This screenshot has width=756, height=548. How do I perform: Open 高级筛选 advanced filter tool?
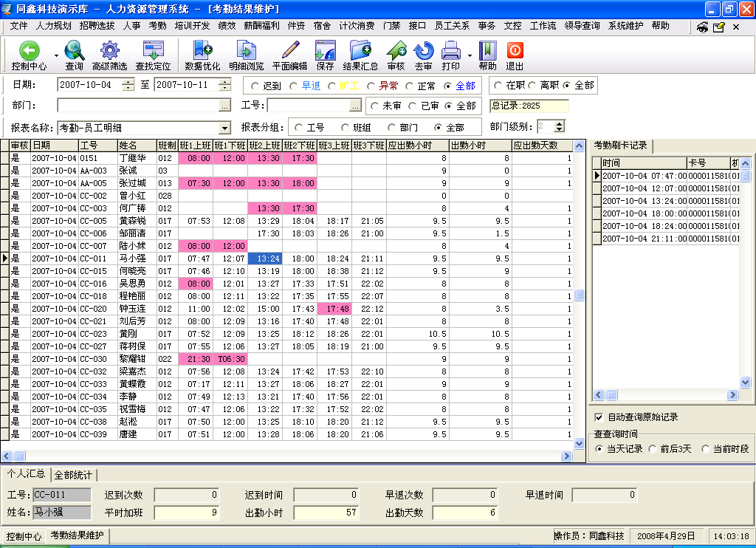tap(109, 51)
